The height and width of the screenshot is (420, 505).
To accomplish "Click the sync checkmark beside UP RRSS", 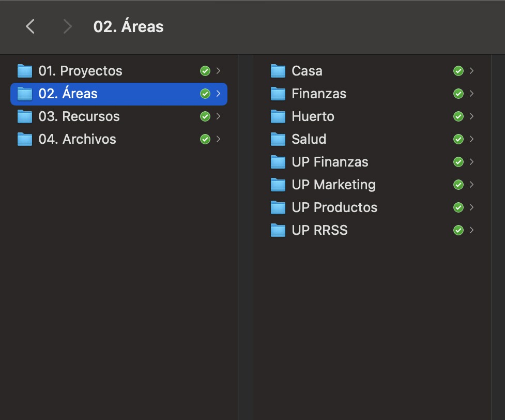I will 458,230.
